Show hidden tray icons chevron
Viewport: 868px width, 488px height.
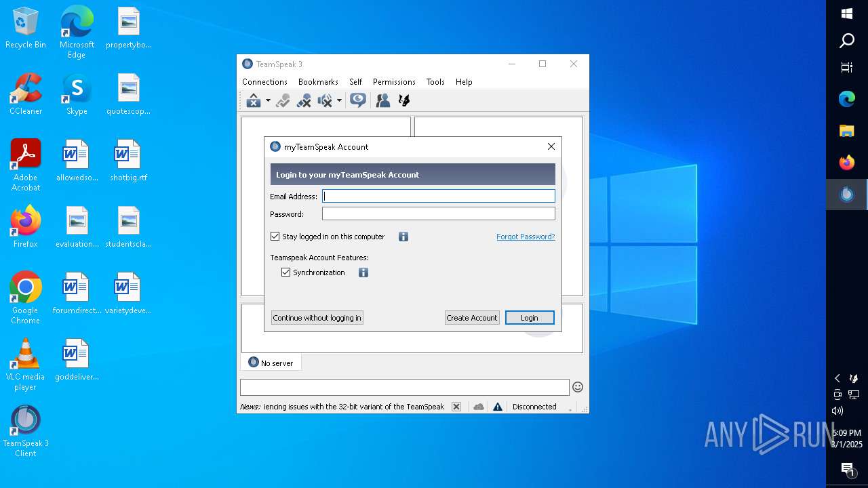pyautogui.click(x=837, y=378)
